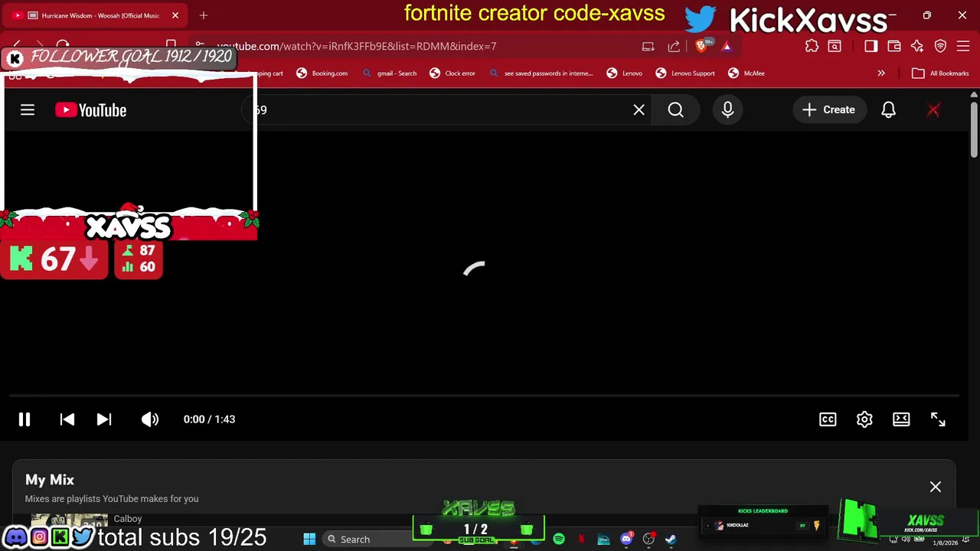Skip to the next video

104,419
